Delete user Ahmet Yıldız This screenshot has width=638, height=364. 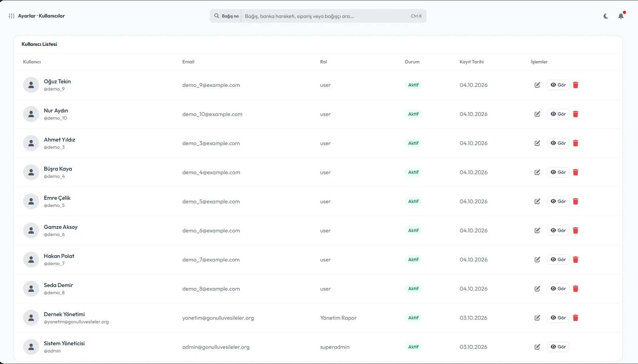click(x=575, y=143)
